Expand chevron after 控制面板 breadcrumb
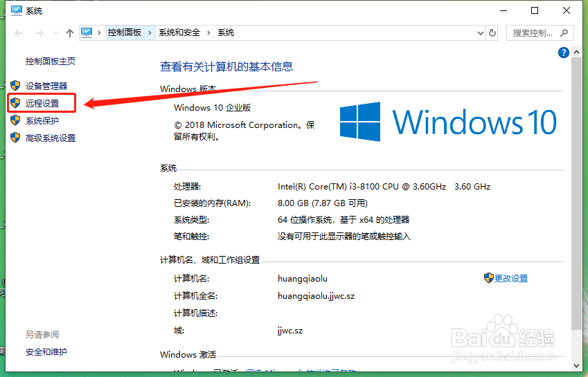 [150, 33]
